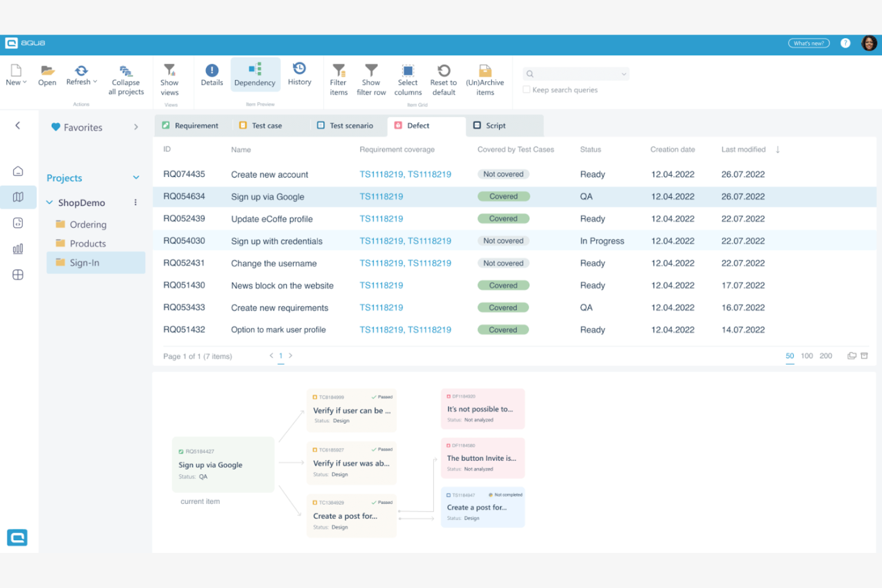Click the export icon beside page size 200
882x588 pixels.
pyautogui.click(x=852, y=356)
